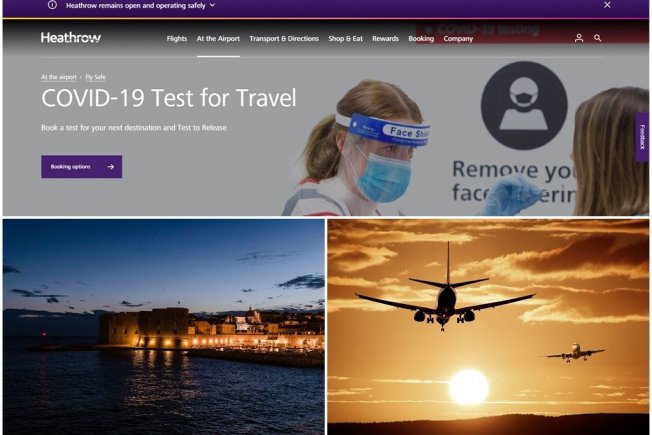Open the Feedback side tab
652x435 pixels.
point(642,137)
